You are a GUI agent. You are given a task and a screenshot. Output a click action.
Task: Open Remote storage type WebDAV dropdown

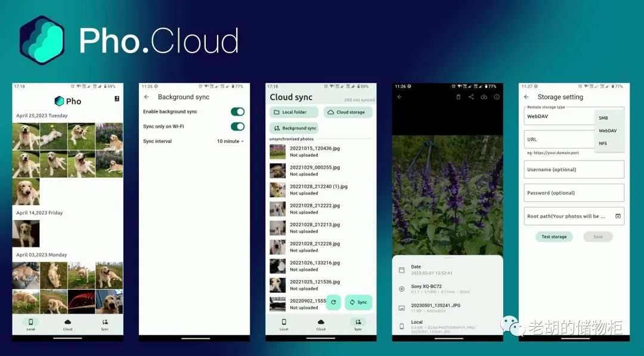[574, 116]
